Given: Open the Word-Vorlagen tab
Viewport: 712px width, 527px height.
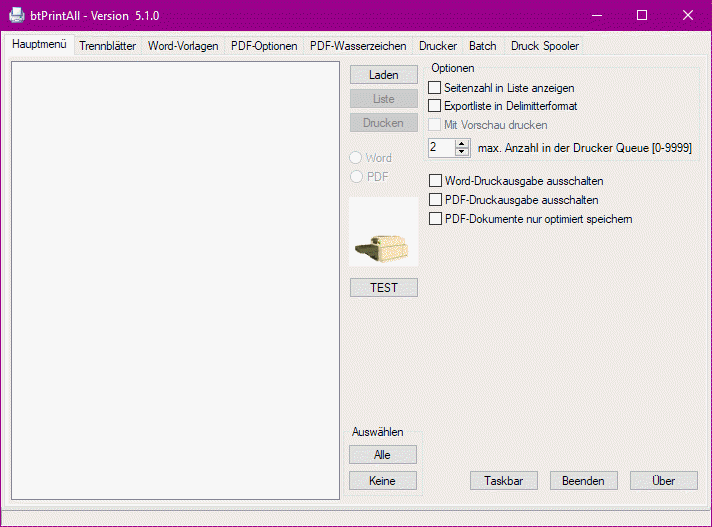Looking at the screenshot, I should (x=183, y=46).
